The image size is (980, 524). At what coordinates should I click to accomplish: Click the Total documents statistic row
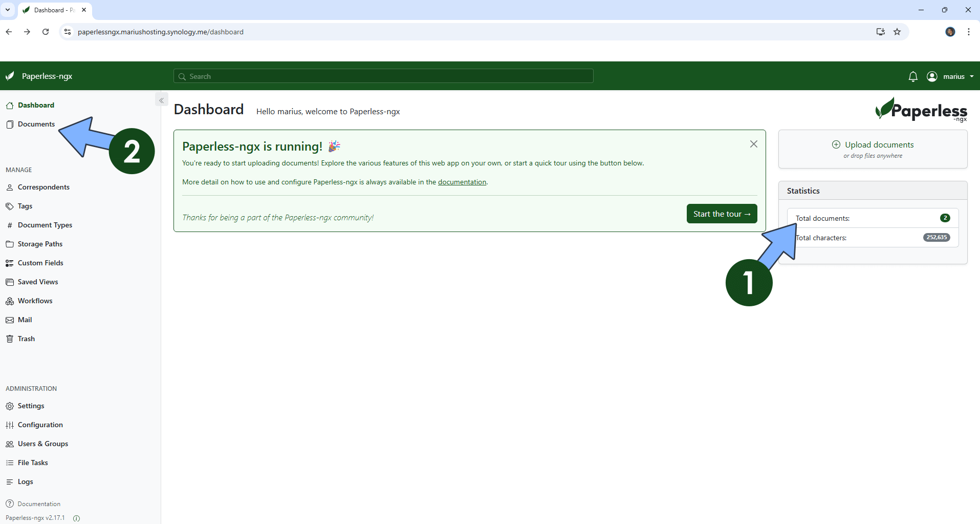point(873,218)
